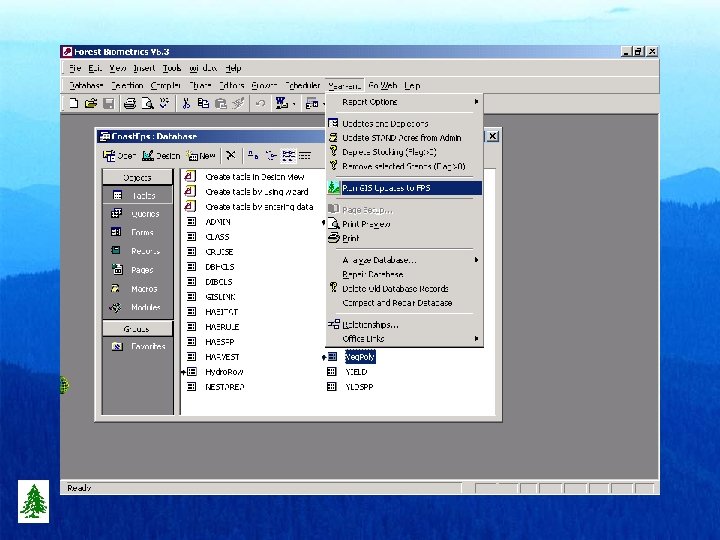The height and width of the screenshot is (540, 720).
Task: Open the File menu
Action: click(75, 68)
